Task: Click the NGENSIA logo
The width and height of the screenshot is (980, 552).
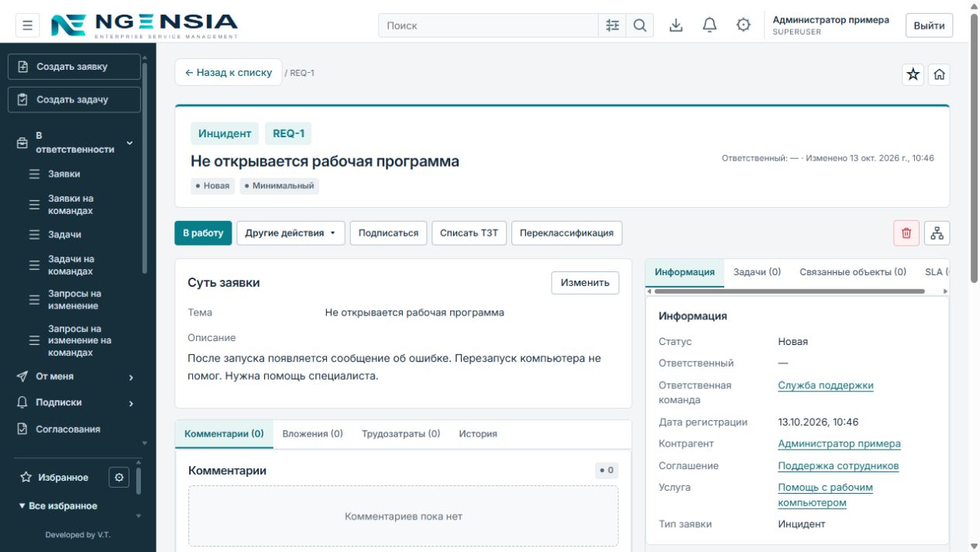Action: pos(145,26)
